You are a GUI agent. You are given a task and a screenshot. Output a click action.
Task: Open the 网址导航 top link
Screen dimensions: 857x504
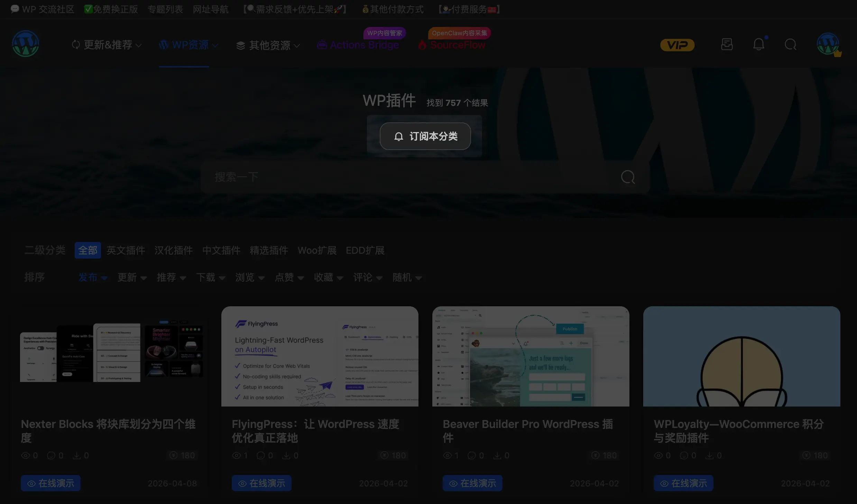[x=211, y=9]
